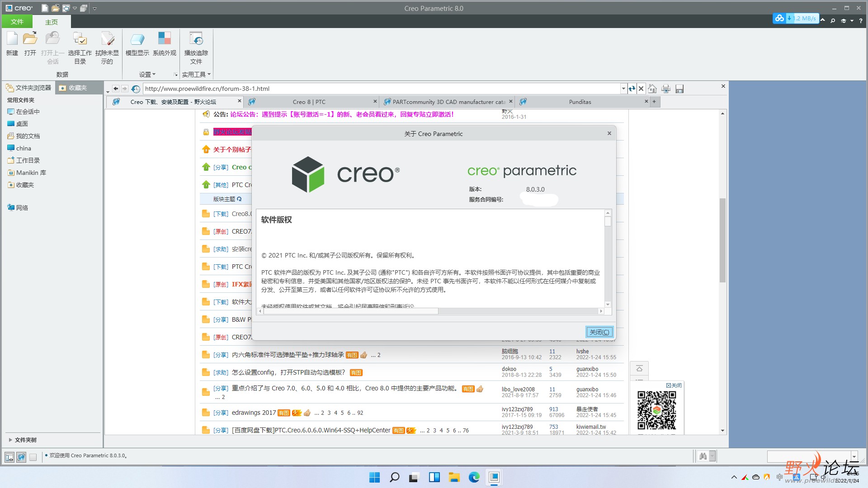Screen dimensions: 868x488
Task: Click 关闭 button in About dialog
Action: [x=599, y=332]
